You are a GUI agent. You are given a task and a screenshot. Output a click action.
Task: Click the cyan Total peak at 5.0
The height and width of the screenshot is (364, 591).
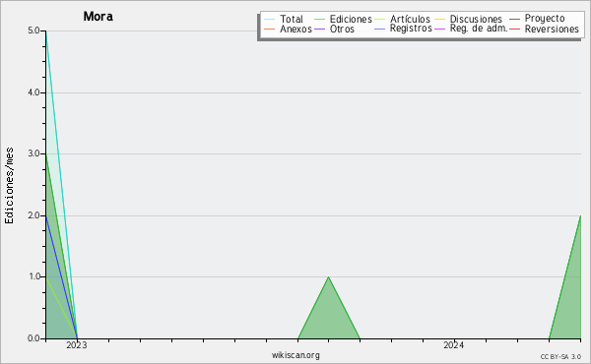(x=46, y=32)
